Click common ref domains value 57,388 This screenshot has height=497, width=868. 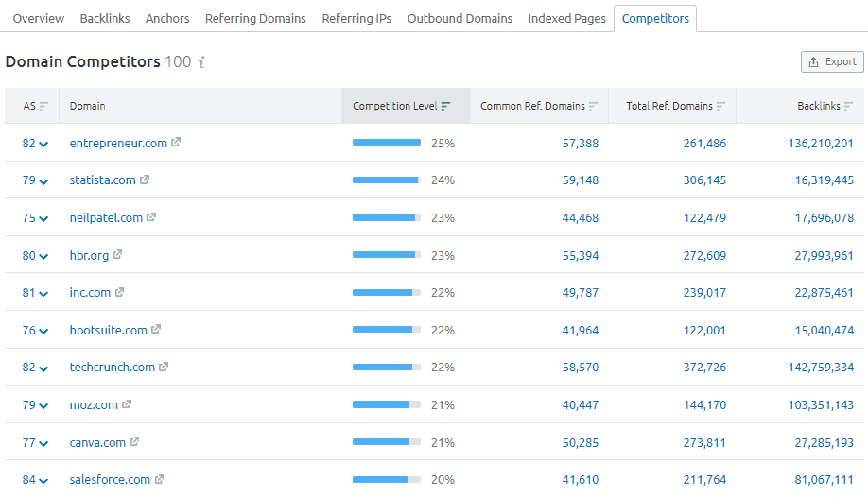coord(581,144)
